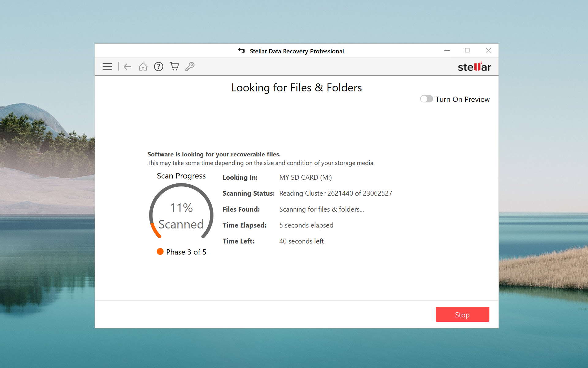Click the 'Files Found:' label
This screenshot has height=368, width=588.
(241, 209)
